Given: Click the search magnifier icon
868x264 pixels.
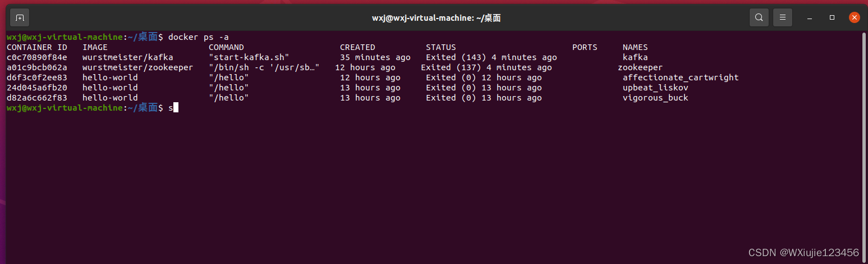Looking at the screenshot, I should pyautogui.click(x=759, y=17).
